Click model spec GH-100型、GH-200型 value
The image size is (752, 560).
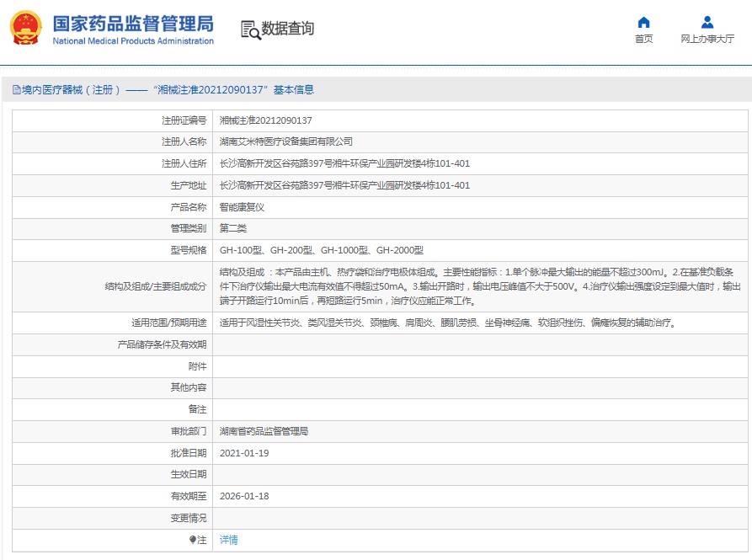[322, 250]
